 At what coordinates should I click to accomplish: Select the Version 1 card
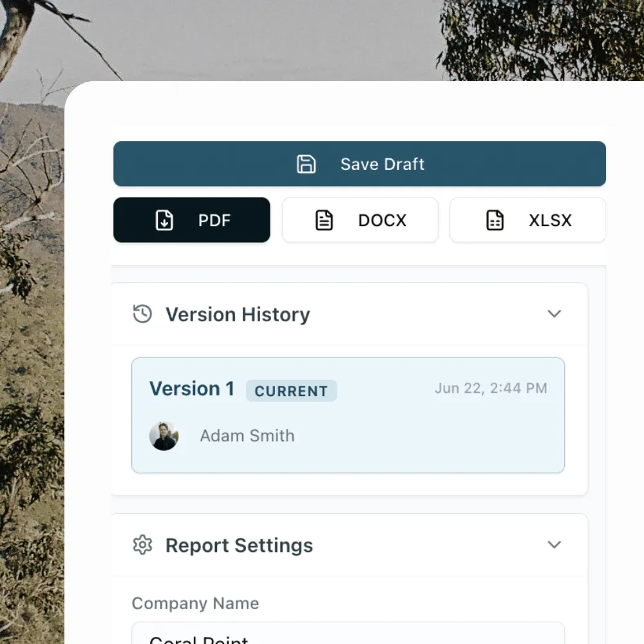[348, 415]
